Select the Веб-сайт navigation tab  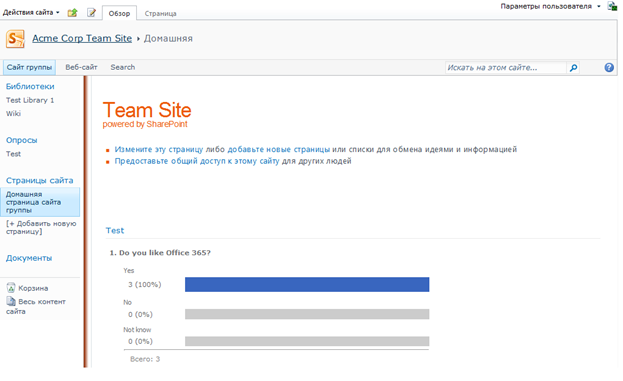pos(81,67)
